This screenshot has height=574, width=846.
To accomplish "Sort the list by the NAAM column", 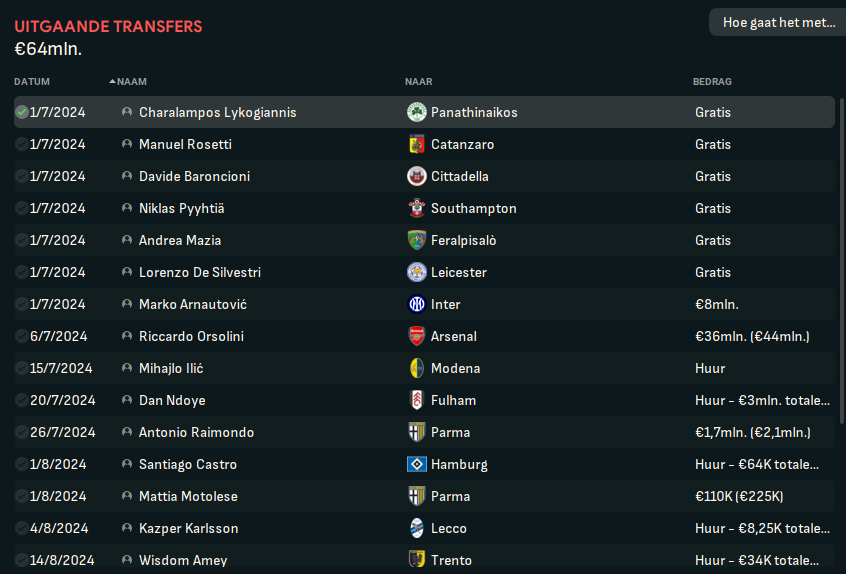I will coord(132,81).
